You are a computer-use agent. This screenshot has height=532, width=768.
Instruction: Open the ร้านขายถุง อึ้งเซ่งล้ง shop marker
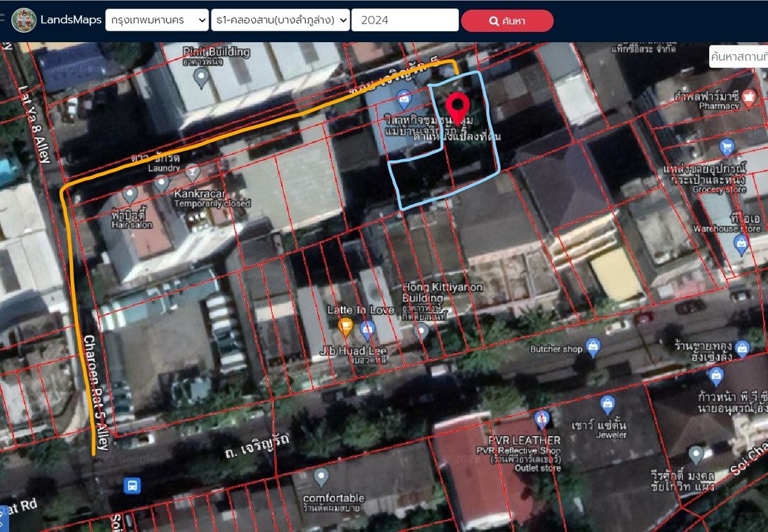pyautogui.click(x=742, y=348)
